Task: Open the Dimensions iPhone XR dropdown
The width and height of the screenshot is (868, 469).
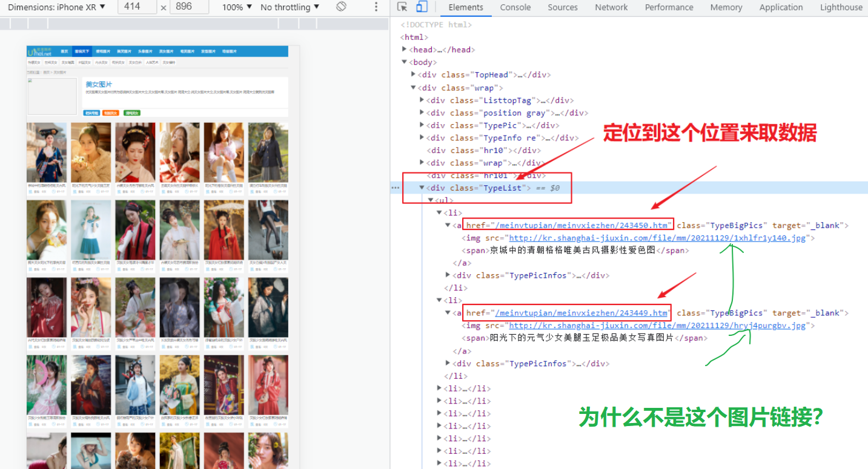Action: coord(57,7)
